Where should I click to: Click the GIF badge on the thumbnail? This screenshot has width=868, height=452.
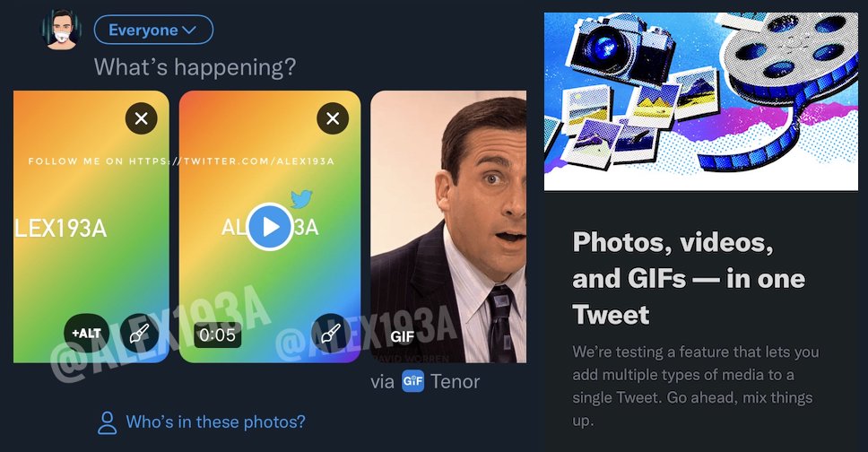coord(402,337)
